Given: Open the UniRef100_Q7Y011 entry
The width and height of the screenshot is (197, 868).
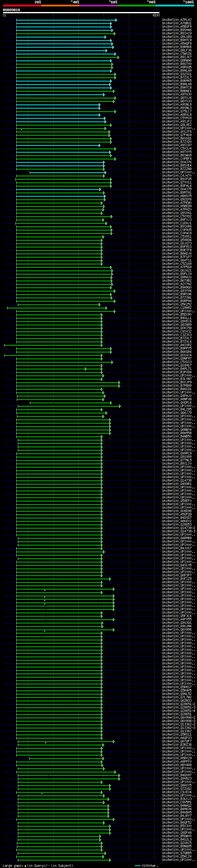Looking at the screenshot, I should click(177, 183).
